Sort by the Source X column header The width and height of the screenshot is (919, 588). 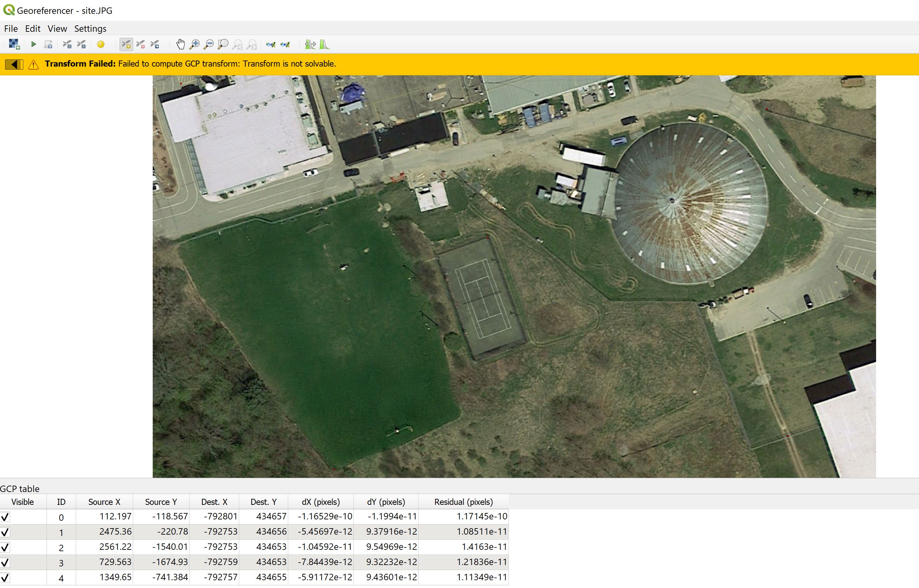104,502
